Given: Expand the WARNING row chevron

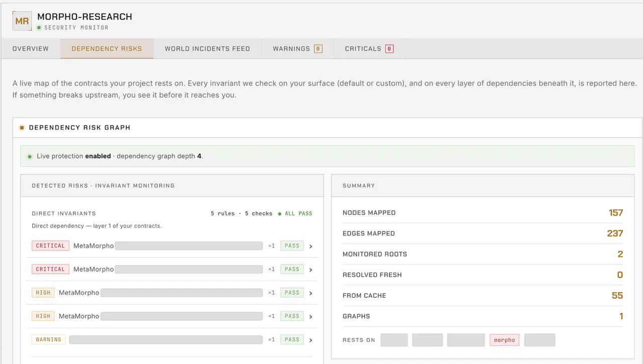Looking at the screenshot, I should [x=311, y=340].
